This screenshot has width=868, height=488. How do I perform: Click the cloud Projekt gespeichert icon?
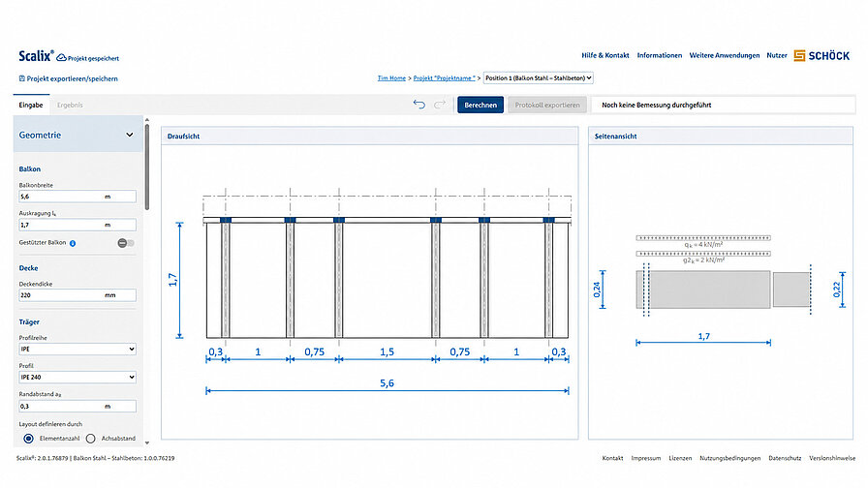tap(61, 57)
